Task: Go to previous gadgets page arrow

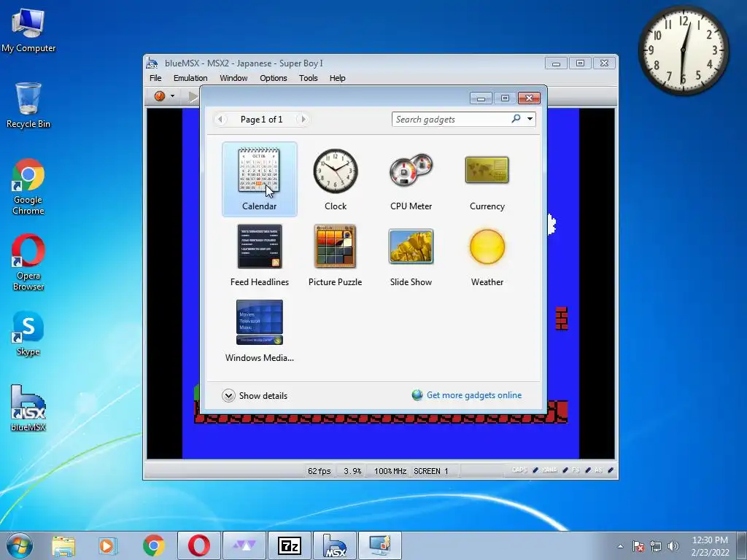Action: coord(220,119)
